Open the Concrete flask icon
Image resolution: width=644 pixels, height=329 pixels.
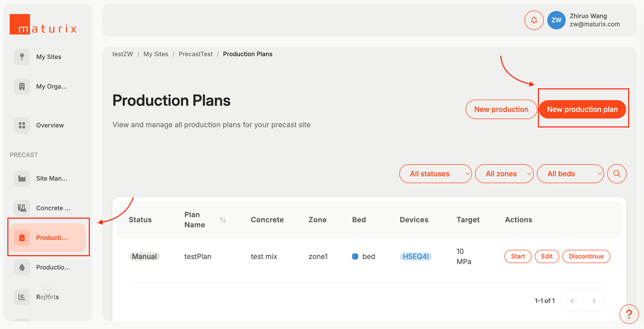click(22, 208)
